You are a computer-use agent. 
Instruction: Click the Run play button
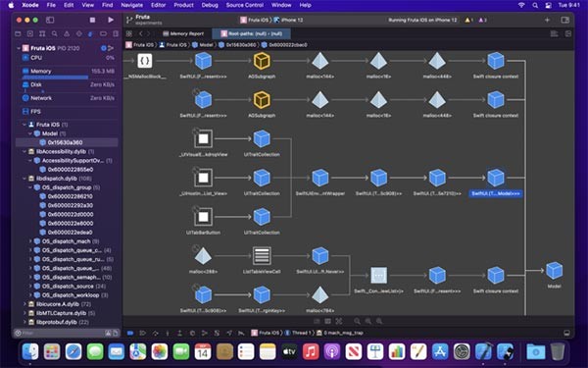pyautogui.click(x=111, y=20)
